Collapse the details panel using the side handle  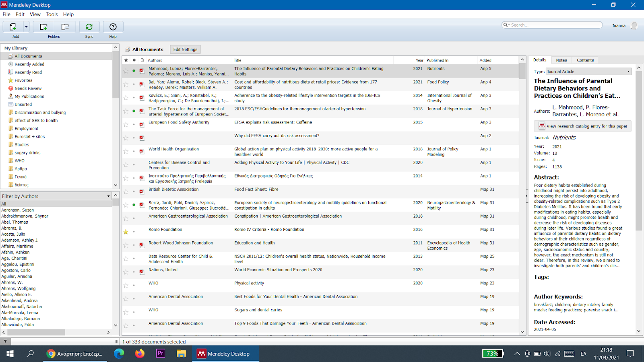pyautogui.click(x=527, y=196)
